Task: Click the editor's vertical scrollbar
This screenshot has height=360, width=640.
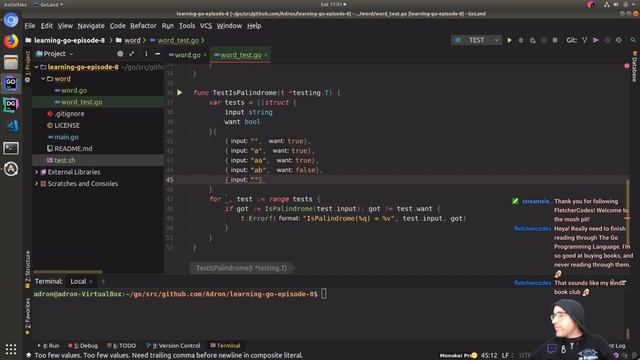Action: coord(627,212)
